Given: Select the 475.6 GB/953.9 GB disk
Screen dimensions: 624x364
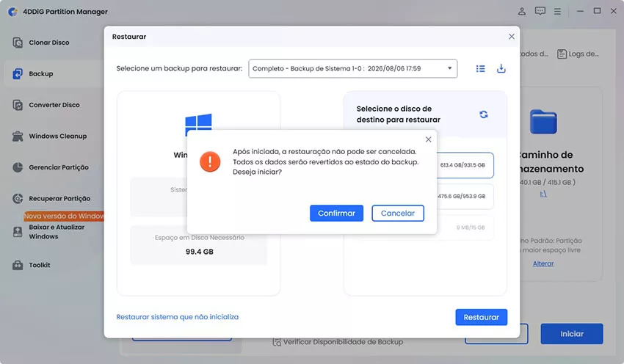Looking at the screenshot, I should click(x=465, y=196).
